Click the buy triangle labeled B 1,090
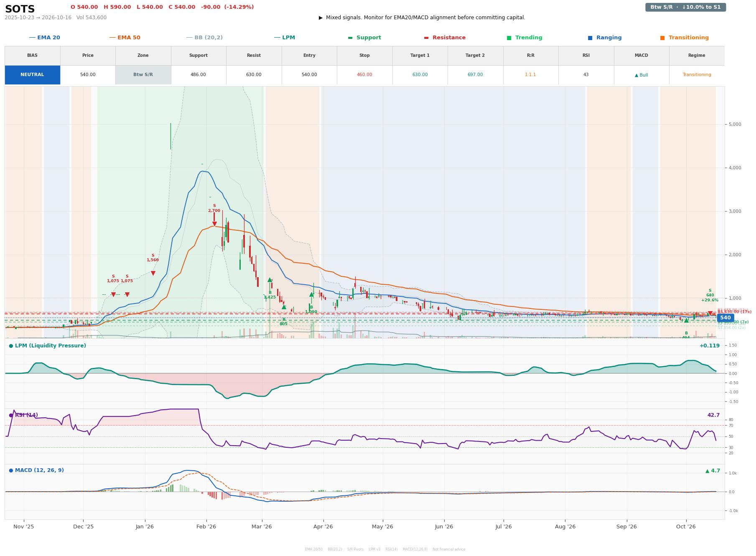 tap(311, 294)
